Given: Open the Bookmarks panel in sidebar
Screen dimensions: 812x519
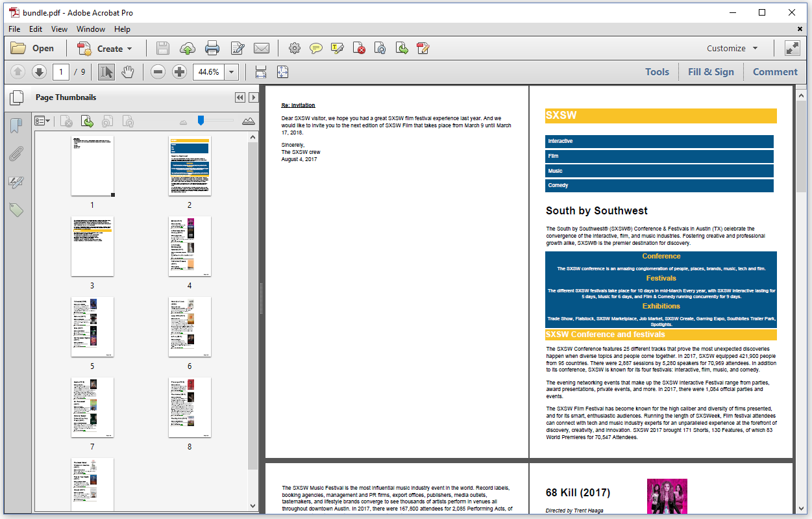Looking at the screenshot, I should 16,125.
